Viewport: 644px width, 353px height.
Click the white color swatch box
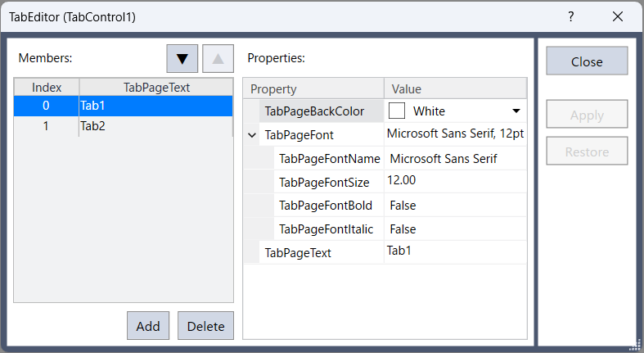[x=396, y=111]
